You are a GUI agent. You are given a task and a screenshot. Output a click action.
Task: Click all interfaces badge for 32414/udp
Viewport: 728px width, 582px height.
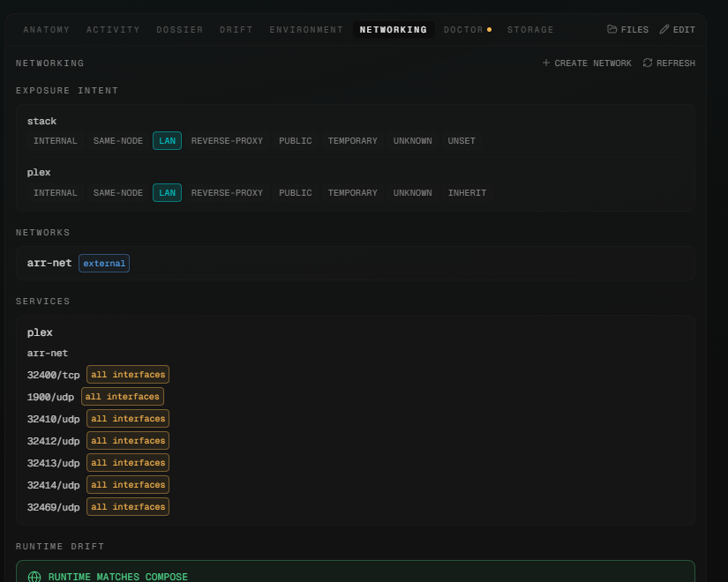[128, 484]
